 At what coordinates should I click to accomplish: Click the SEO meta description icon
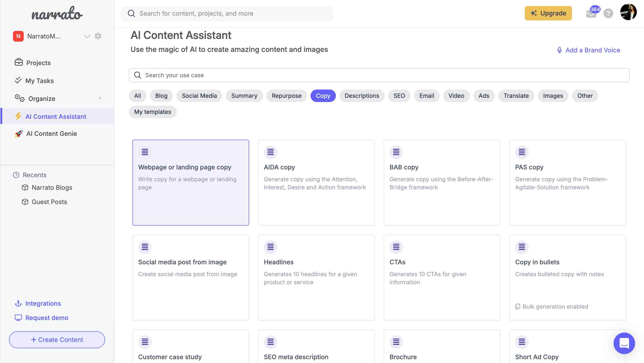pyautogui.click(x=271, y=342)
